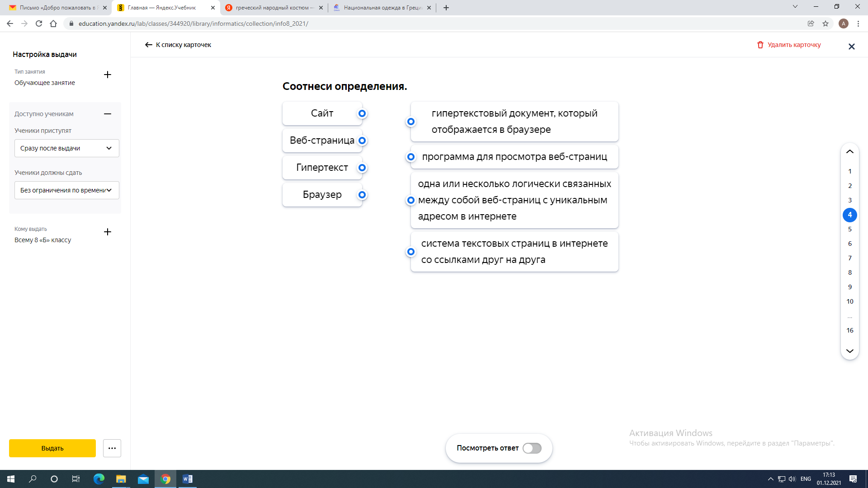Open Cortana from the taskbar

coord(54,479)
